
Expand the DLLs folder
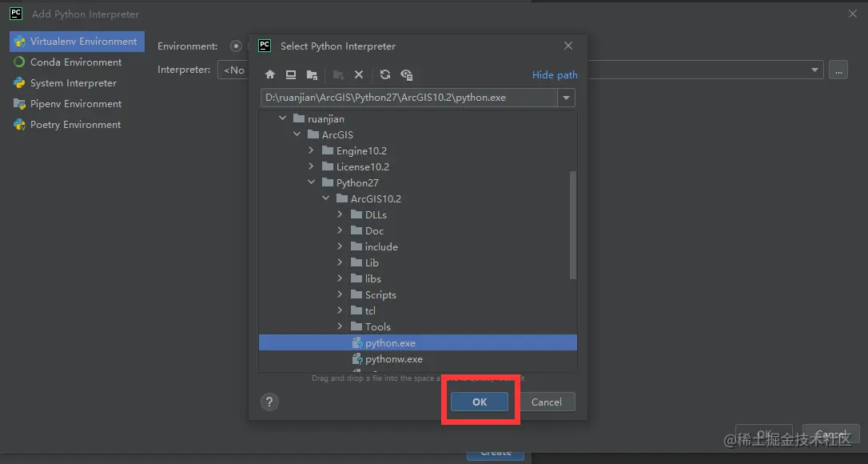tap(340, 214)
